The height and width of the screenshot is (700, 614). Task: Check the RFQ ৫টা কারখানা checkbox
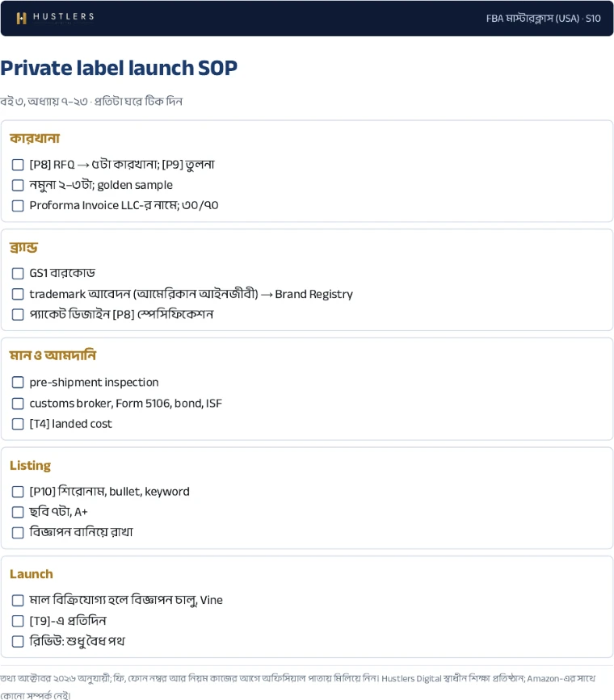click(x=18, y=165)
